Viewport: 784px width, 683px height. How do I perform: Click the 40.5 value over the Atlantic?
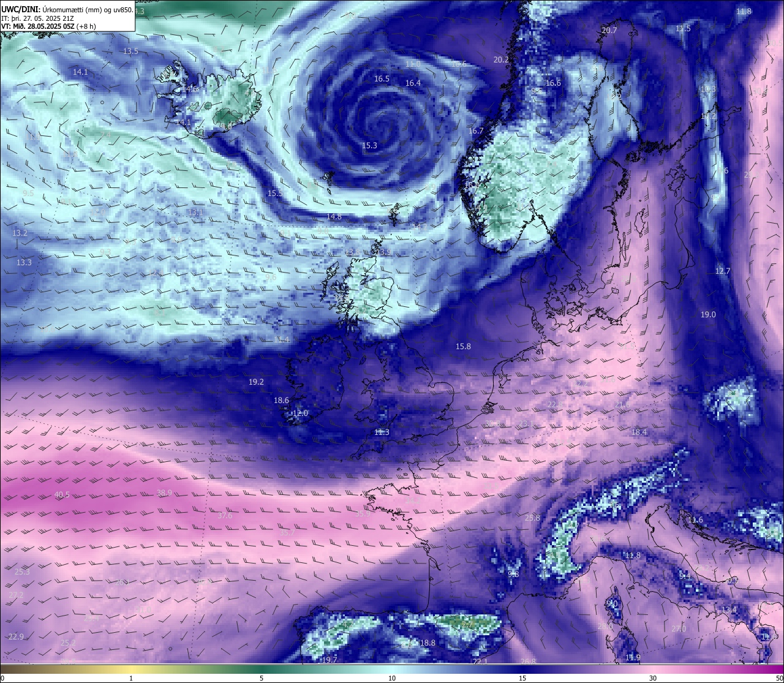[x=62, y=495]
